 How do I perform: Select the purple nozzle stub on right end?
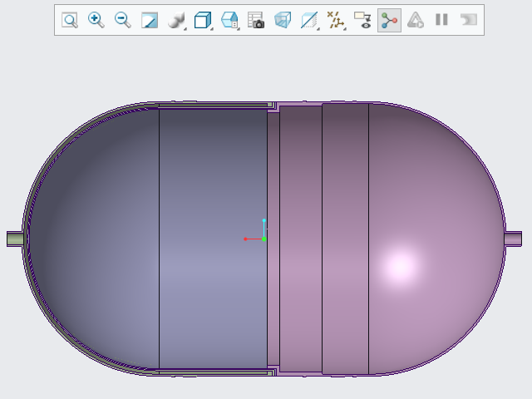click(x=513, y=239)
